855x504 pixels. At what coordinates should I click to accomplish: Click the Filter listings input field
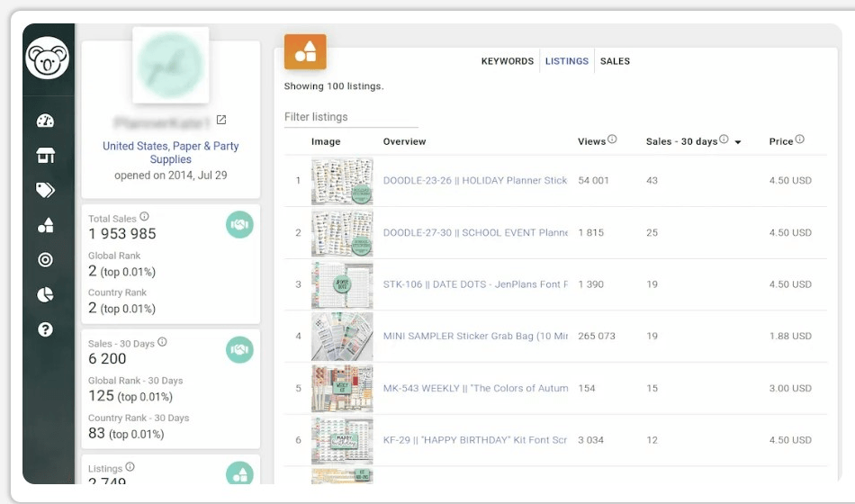(x=351, y=117)
